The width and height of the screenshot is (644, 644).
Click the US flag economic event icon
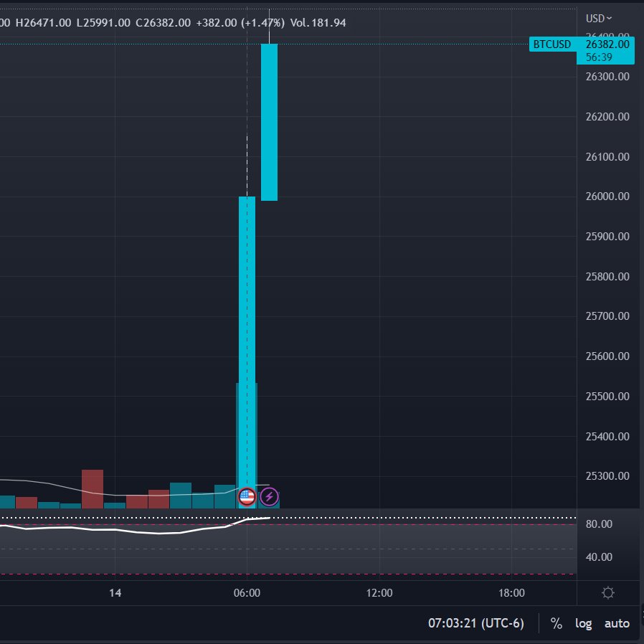(x=247, y=497)
